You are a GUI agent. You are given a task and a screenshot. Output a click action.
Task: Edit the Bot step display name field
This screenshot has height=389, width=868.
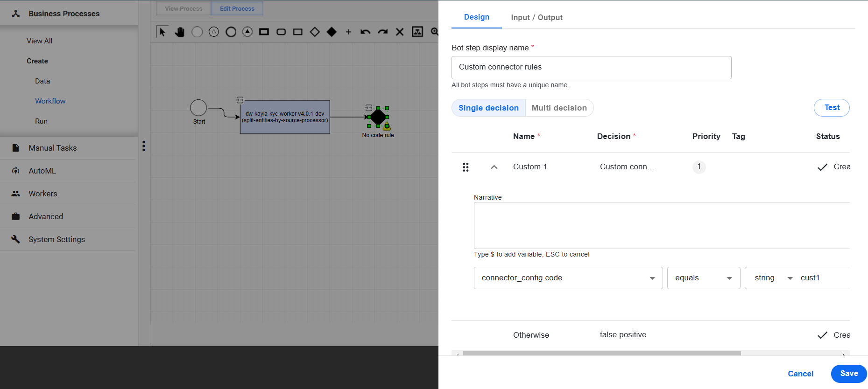coord(591,68)
